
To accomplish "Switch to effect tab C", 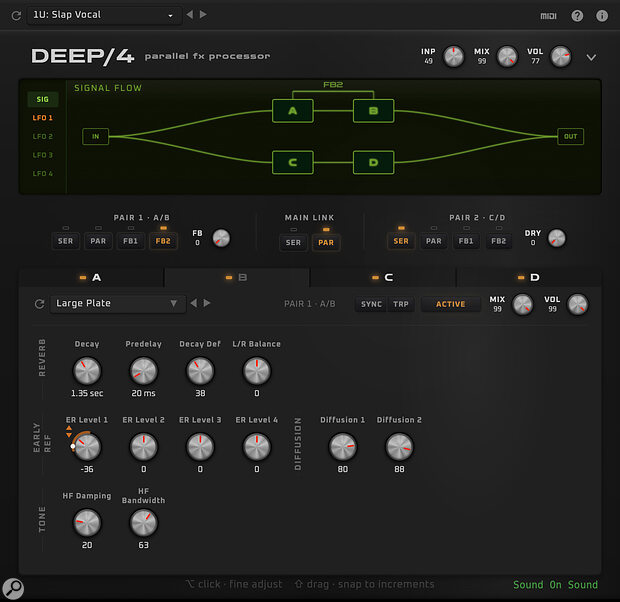I will [383, 278].
